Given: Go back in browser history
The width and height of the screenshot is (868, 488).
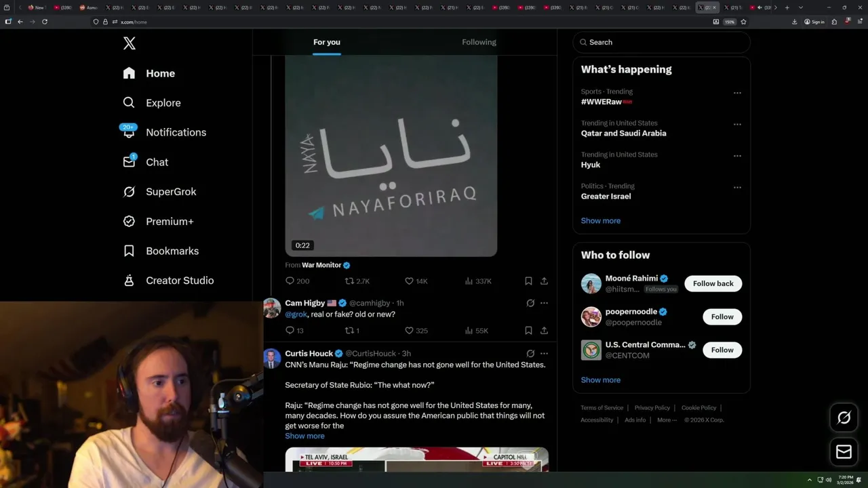Looking at the screenshot, I should pos(20,22).
